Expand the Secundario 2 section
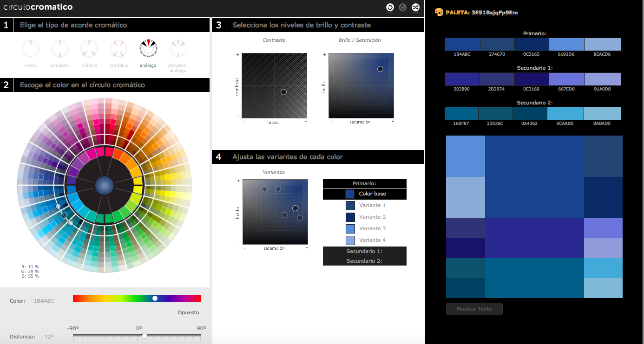Viewport: 644px width, 344px height. (365, 261)
